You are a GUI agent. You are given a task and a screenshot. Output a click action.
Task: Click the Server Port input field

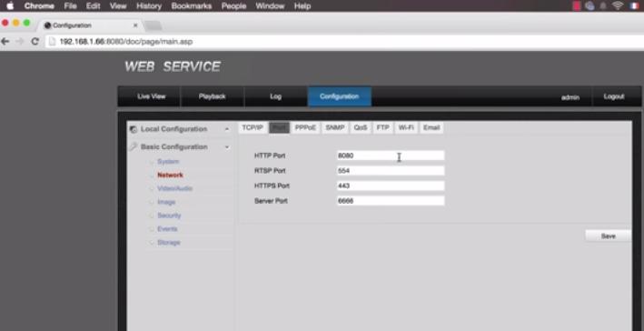click(391, 201)
